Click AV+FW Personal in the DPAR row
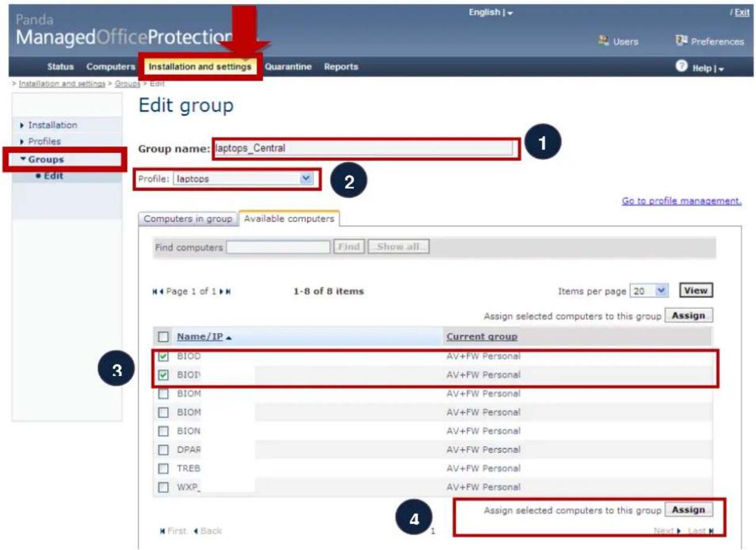 click(x=483, y=450)
